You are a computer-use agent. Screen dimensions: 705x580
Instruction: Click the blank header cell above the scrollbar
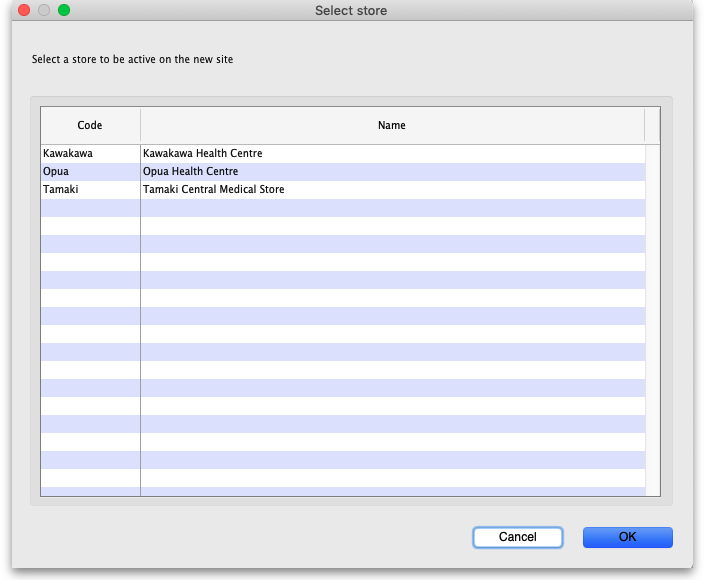click(652, 126)
